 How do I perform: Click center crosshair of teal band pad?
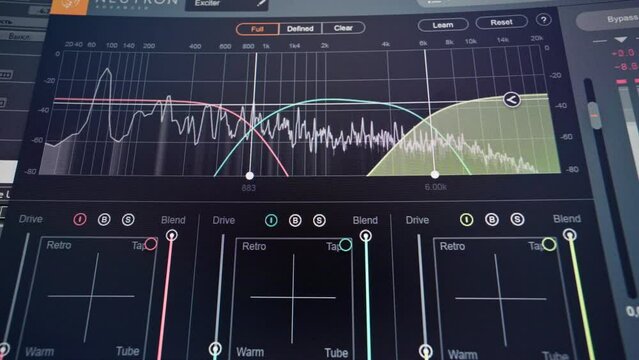[x=293, y=297]
